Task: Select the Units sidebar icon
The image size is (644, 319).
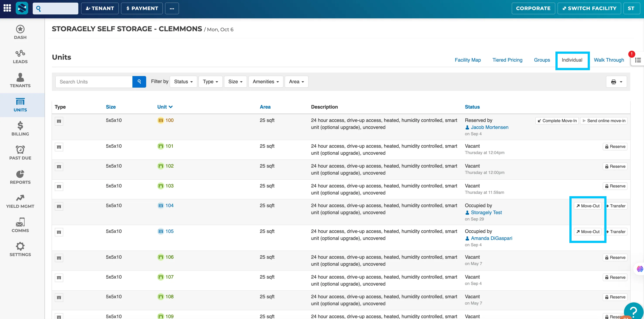Action: (20, 105)
